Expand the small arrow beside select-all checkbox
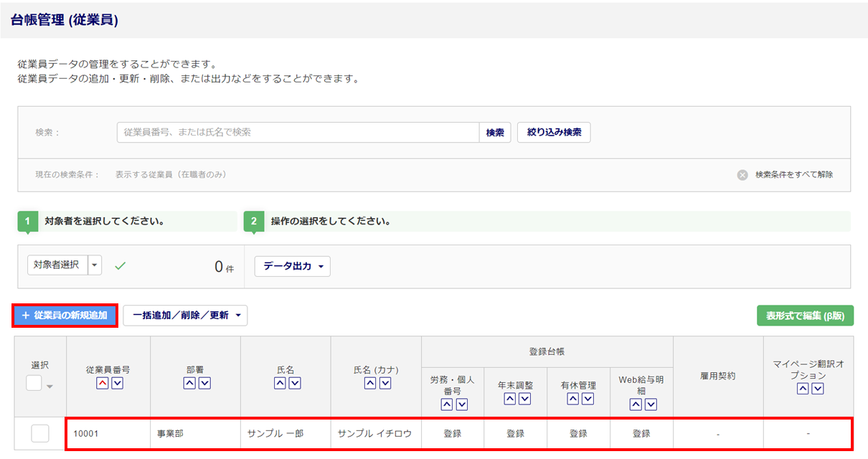868x459 pixels. (49, 387)
